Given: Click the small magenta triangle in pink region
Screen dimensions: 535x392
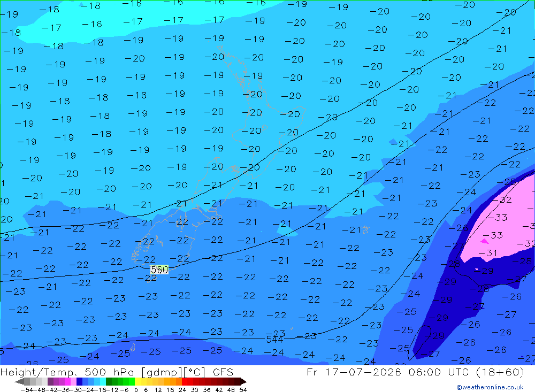Looking at the screenshot, I should [x=484, y=241].
